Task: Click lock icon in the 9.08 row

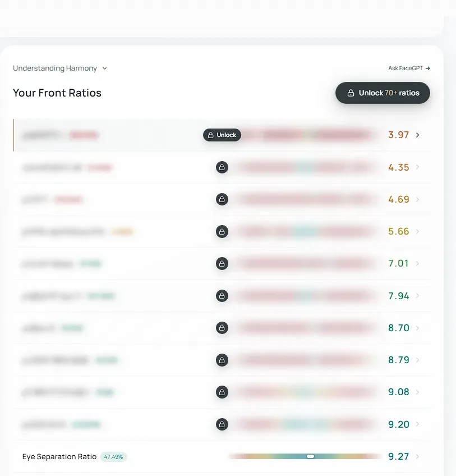Action: 222,392
